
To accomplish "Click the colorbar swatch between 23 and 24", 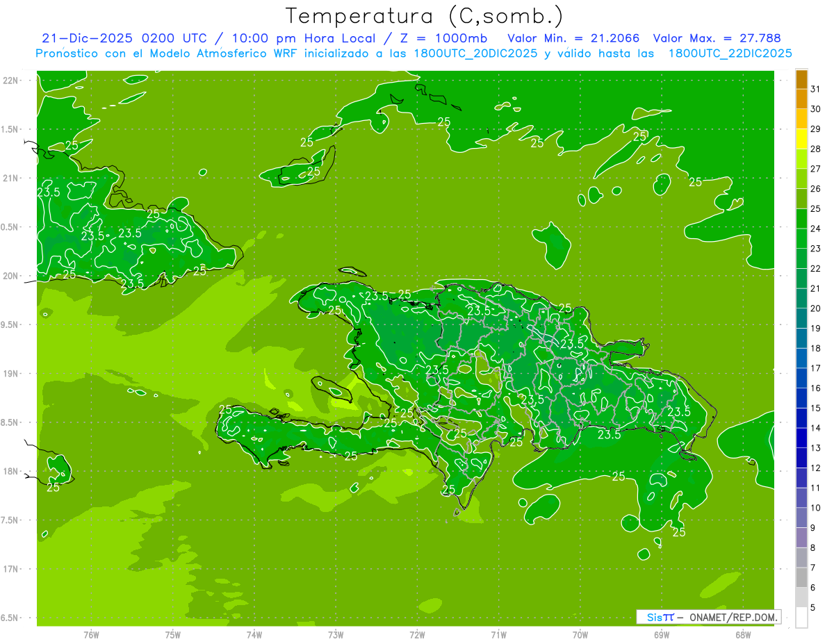I will click(801, 239).
